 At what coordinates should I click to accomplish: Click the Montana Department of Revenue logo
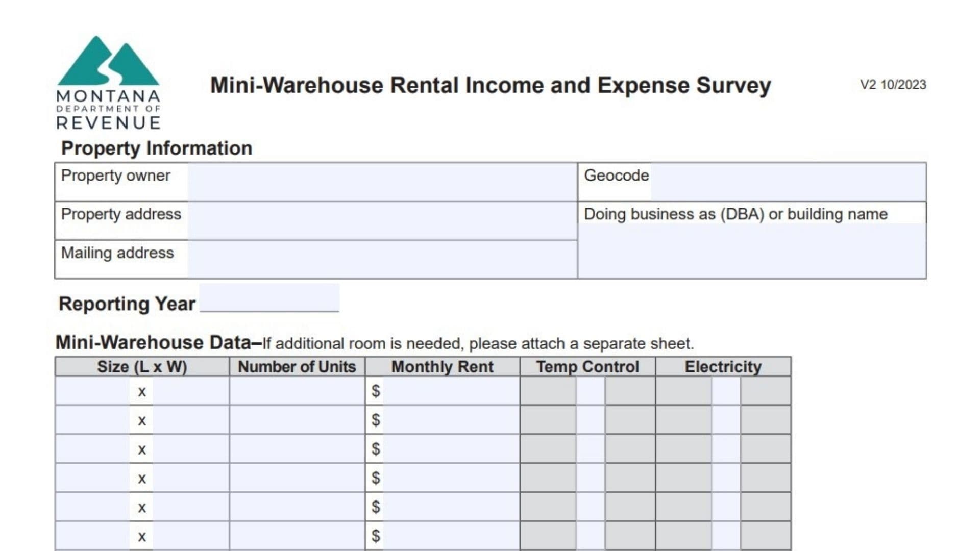pos(108,83)
